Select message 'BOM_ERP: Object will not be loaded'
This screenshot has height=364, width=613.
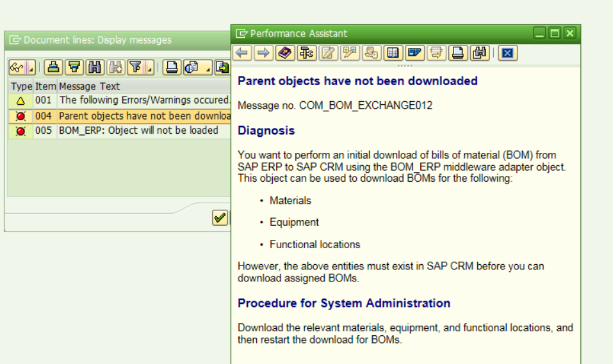tap(138, 131)
